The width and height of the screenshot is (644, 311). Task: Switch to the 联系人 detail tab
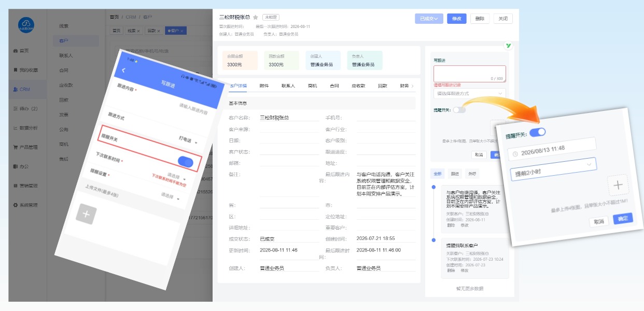tap(288, 86)
